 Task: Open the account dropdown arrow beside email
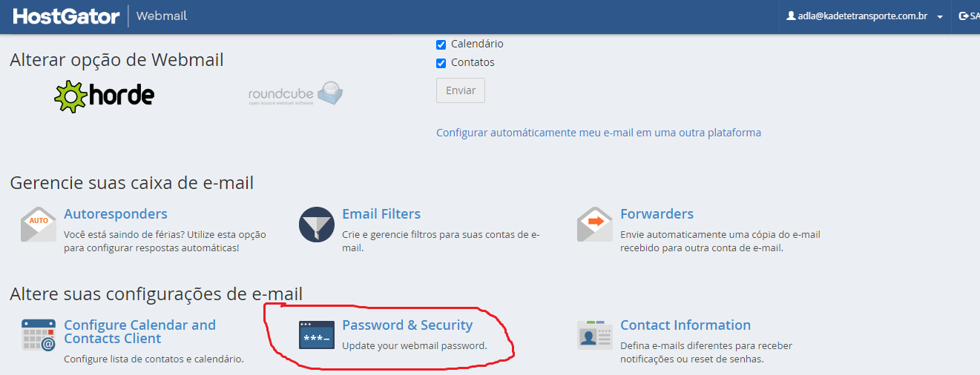940,16
